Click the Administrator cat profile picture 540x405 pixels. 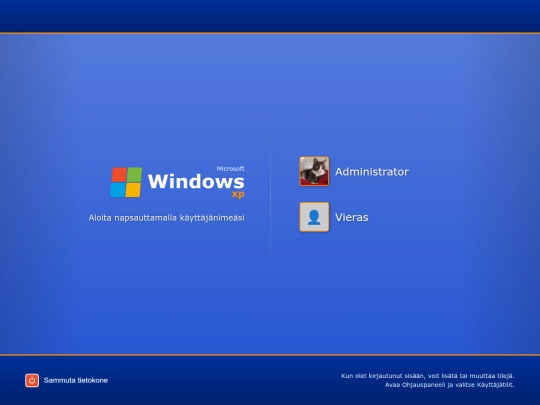[x=314, y=171]
